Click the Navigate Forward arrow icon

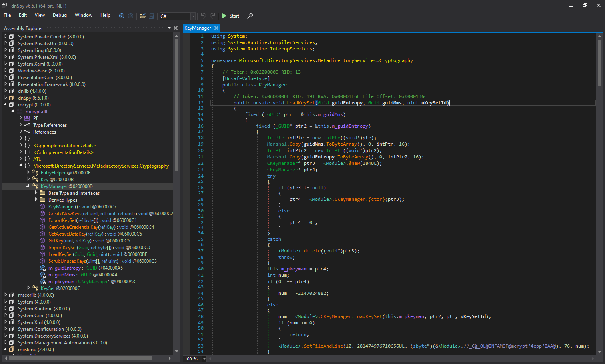tap(130, 16)
